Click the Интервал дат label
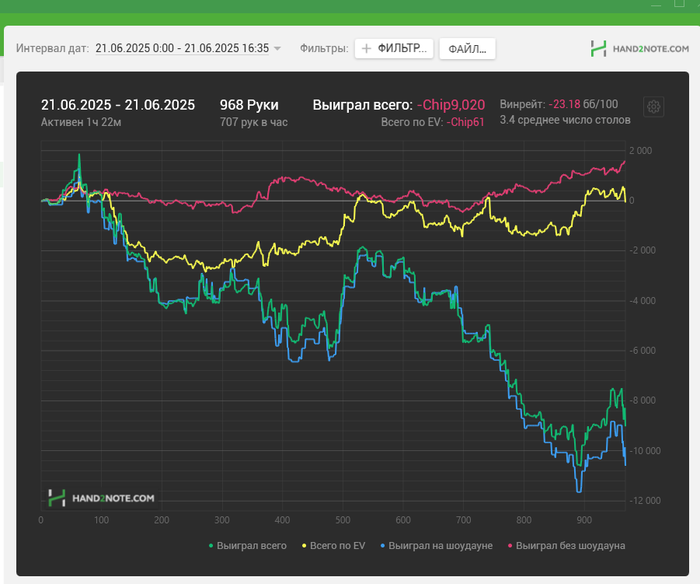This screenshot has width=700, height=584. coord(53,48)
